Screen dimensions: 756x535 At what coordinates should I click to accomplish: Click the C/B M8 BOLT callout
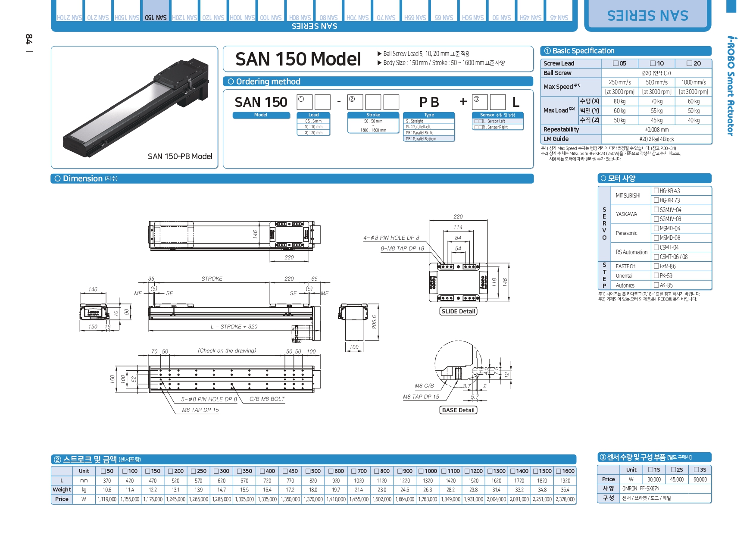coord(267,399)
